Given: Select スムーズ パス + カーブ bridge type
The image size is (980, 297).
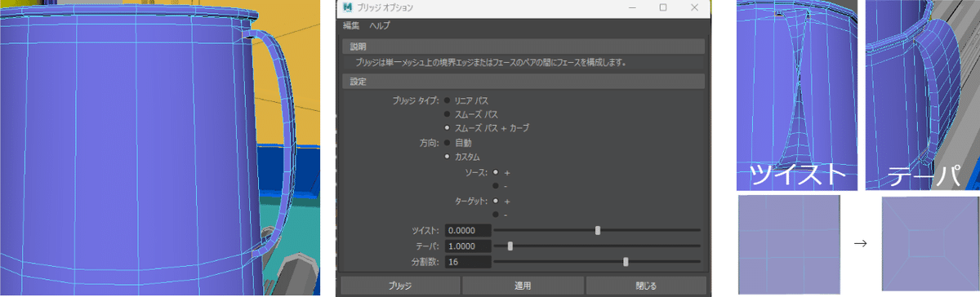Looking at the screenshot, I should pyautogui.click(x=447, y=128).
